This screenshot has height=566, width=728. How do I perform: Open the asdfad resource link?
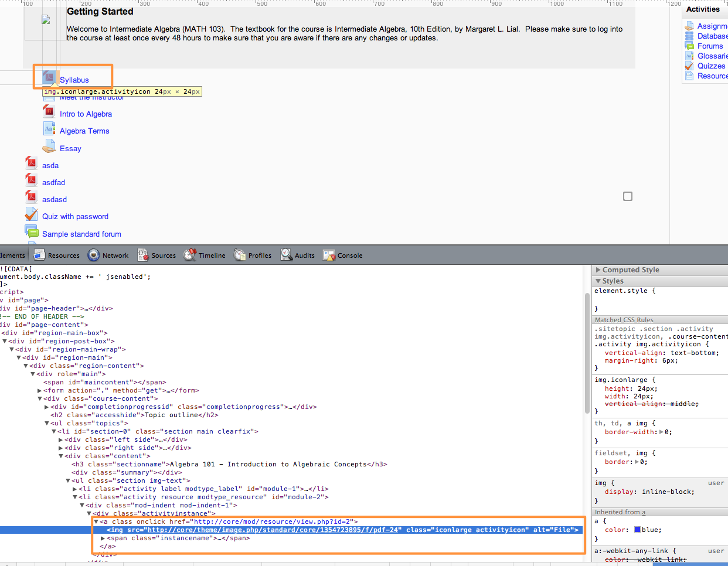pos(53,183)
